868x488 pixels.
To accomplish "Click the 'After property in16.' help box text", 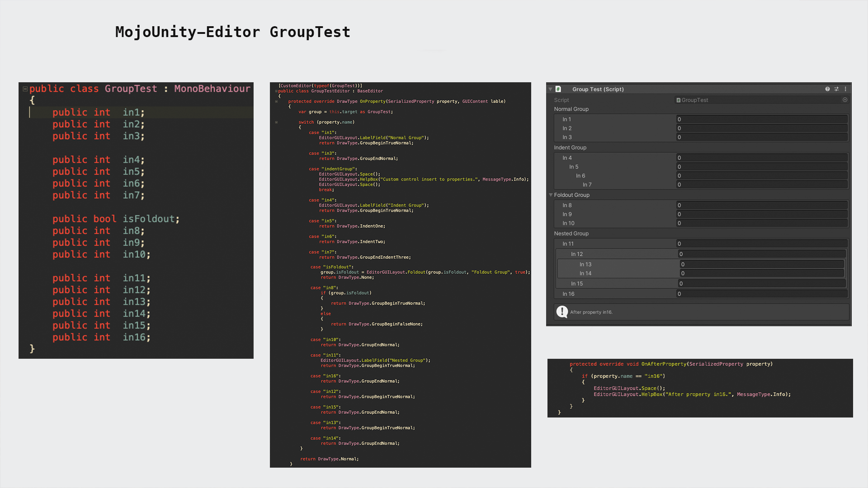I will click(591, 312).
